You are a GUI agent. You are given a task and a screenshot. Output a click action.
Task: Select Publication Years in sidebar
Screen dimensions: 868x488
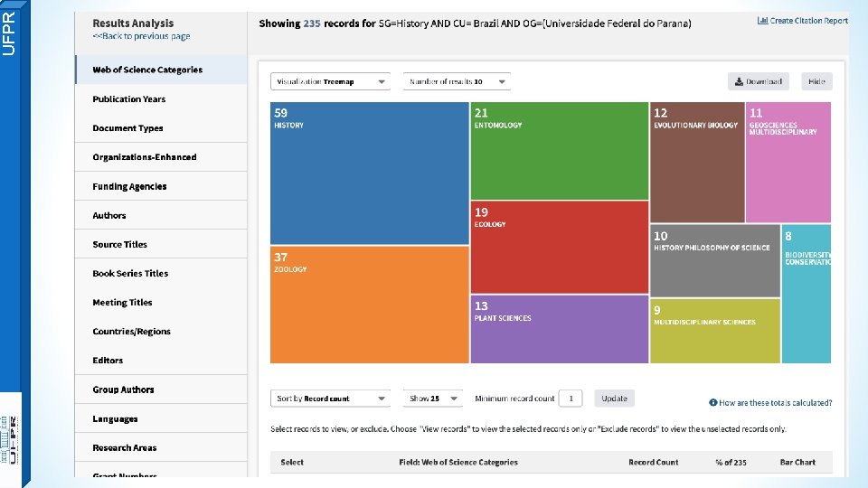(129, 99)
